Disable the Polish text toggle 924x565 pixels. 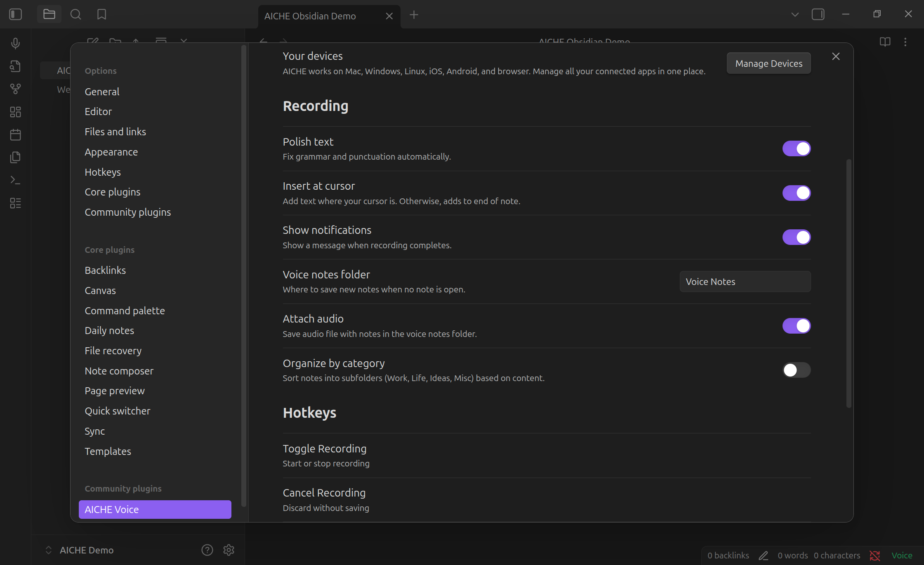pyautogui.click(x=796, y=148)
